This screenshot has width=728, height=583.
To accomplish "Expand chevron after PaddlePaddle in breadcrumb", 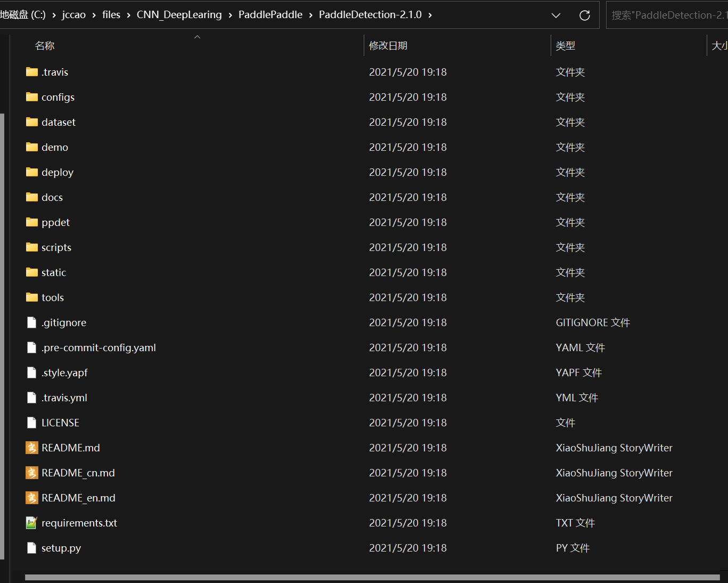I will point(310,15).
